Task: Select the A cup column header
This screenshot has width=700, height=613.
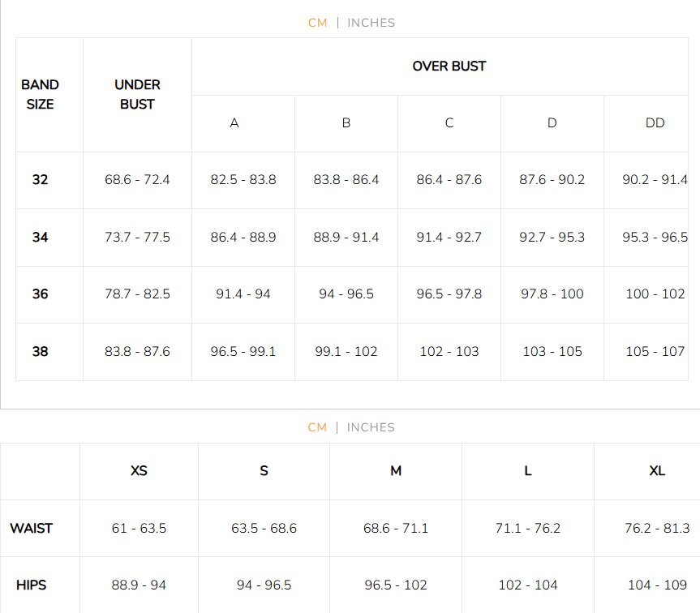Action: coord(234,123)
